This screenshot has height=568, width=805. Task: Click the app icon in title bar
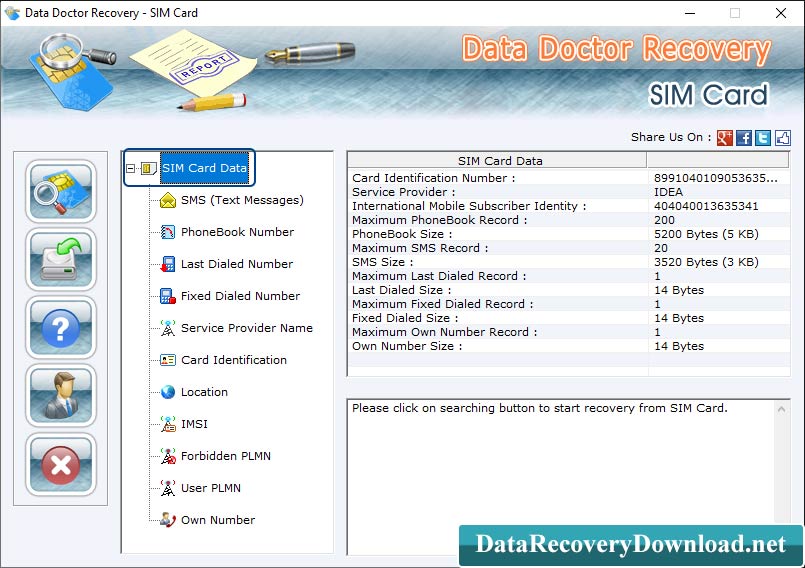(x=12, y=13)
